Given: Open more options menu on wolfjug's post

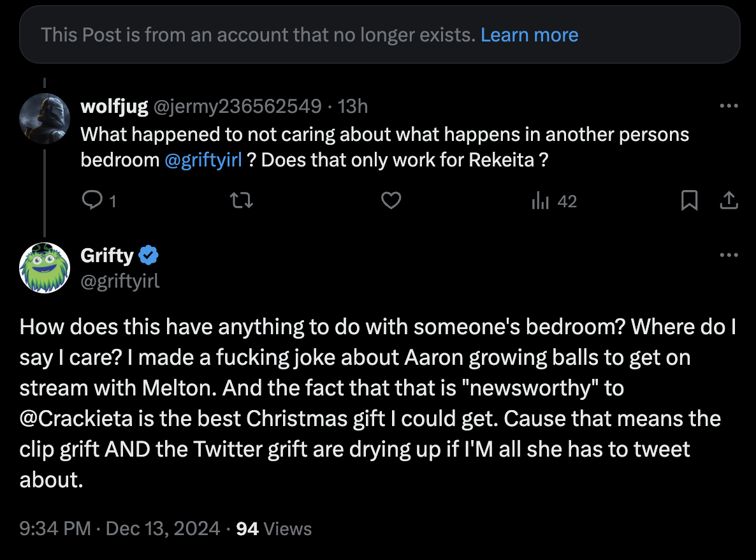Looking at the screenshot, I should click(x=729, y=106).
